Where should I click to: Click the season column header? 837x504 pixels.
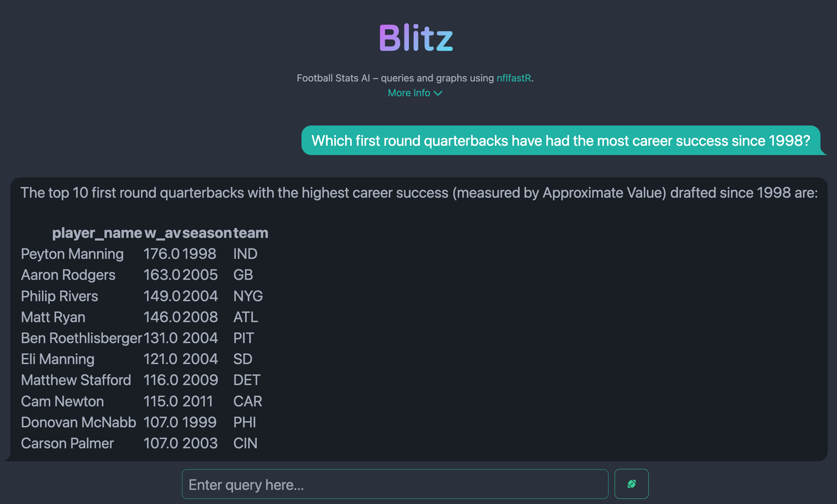pyautogui.click(x=207, y=233)
